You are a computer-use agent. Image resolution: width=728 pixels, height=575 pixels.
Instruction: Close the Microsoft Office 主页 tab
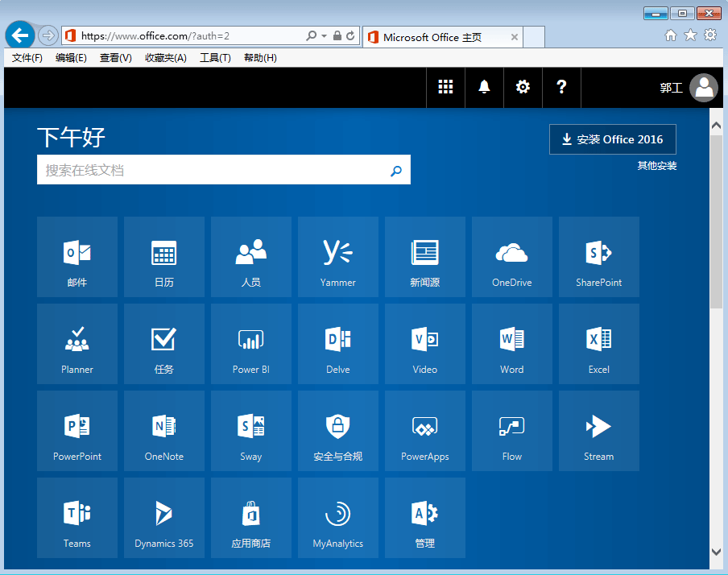click(515, 37)
